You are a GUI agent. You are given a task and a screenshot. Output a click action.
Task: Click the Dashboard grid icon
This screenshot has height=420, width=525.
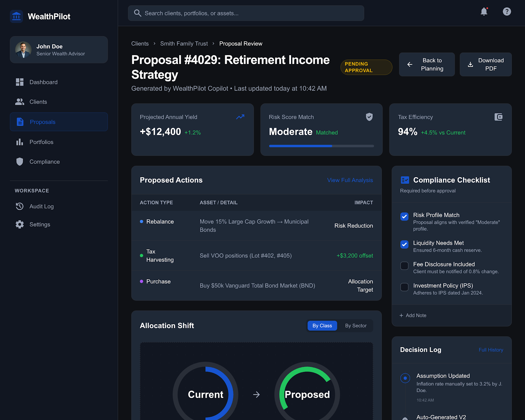click(x=20, y=82)
